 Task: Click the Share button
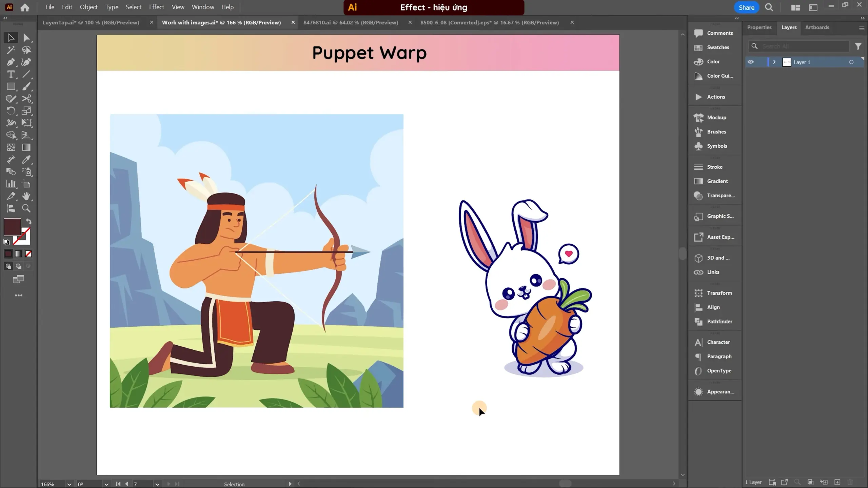pos(746,7)
